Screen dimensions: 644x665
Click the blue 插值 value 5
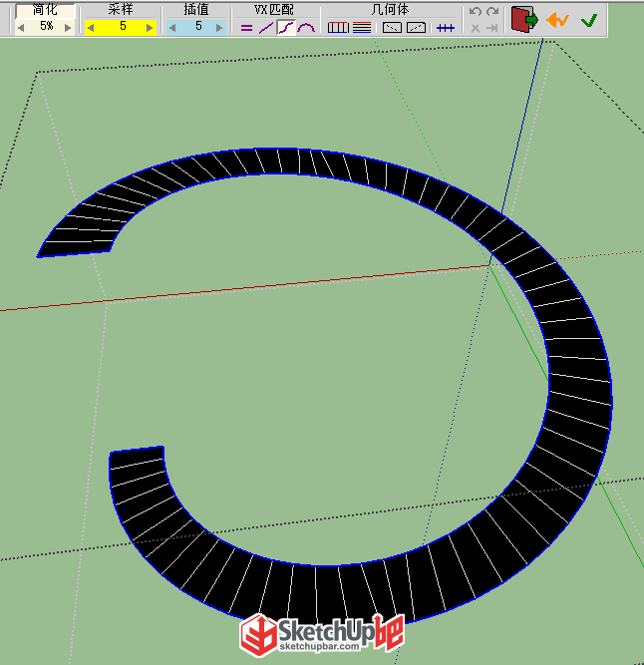click(198, 26)
